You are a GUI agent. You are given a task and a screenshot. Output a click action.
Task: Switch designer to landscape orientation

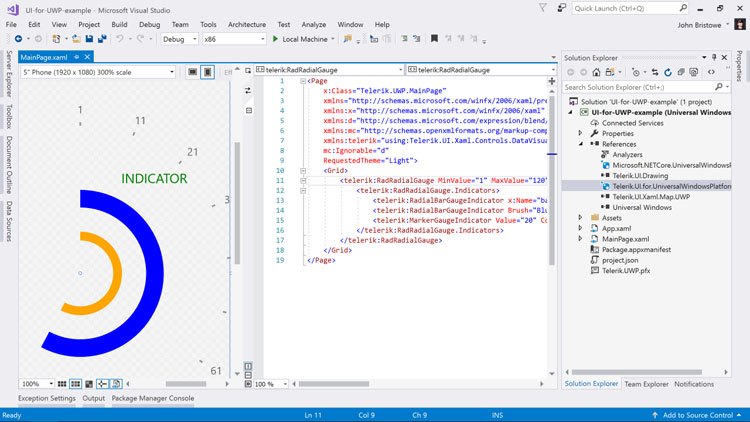point(192,72)
